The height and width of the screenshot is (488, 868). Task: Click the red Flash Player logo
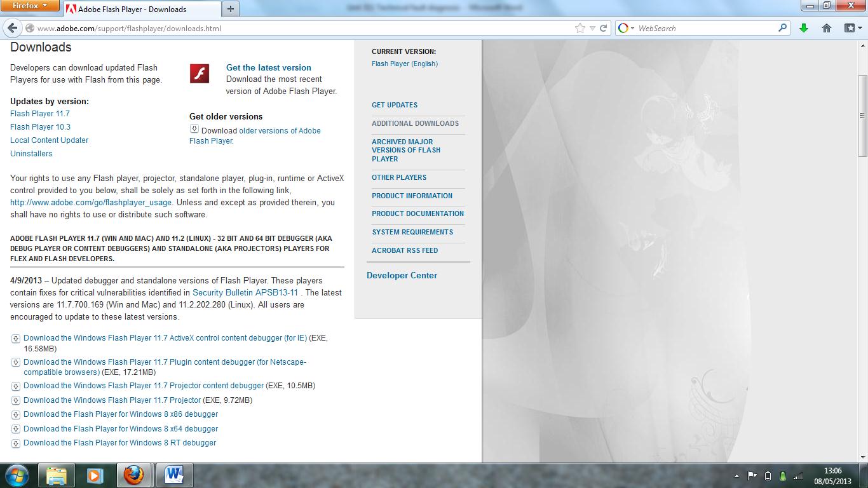(x=200, y=73)
